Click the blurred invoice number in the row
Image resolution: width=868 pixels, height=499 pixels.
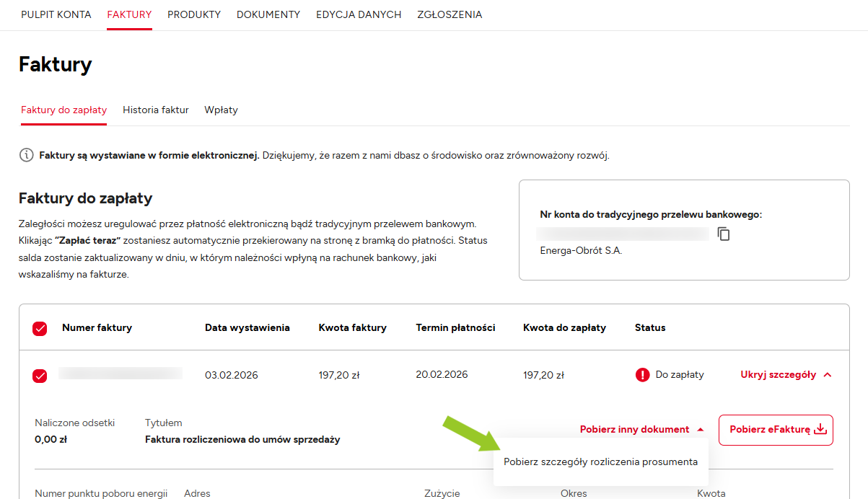point(120,374)
